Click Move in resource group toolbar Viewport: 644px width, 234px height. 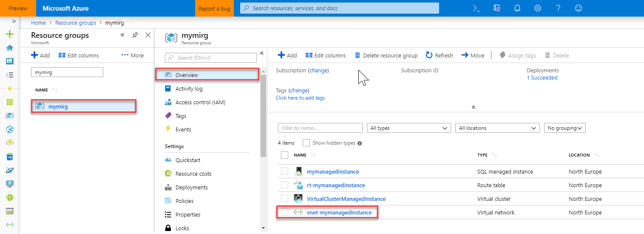coord(473,55)
